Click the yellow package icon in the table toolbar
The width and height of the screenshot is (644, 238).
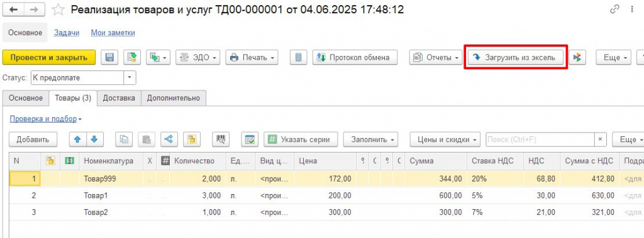(191, 139)
